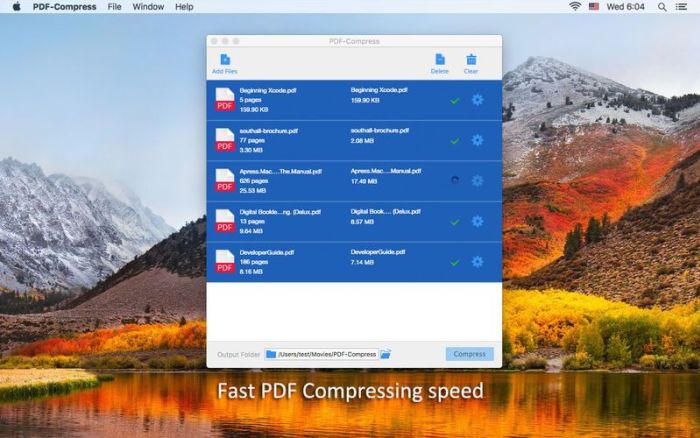Viewport: 700px width, 438px height.
Task: Select source name Beginning Xcode.pdf
Action: coord(268,90)
